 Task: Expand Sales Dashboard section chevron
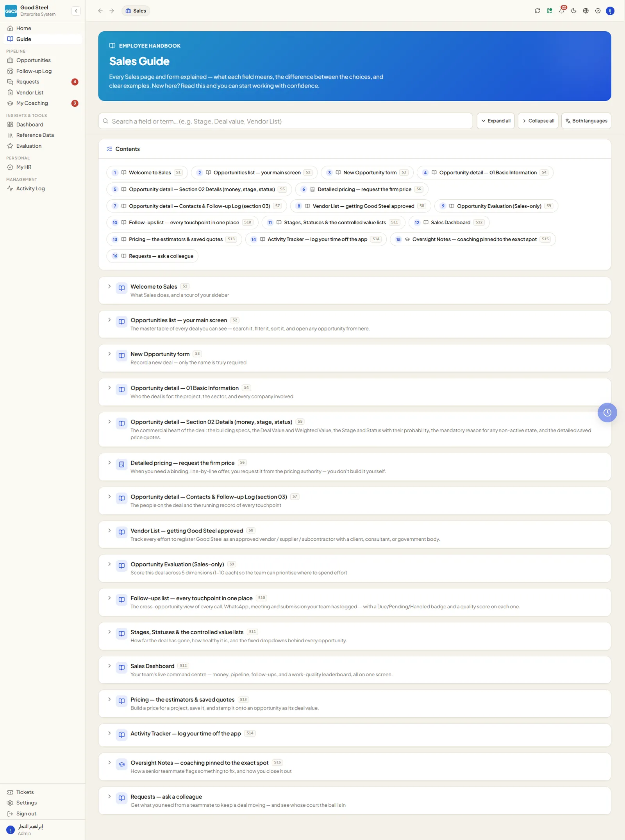pos(109,666)
